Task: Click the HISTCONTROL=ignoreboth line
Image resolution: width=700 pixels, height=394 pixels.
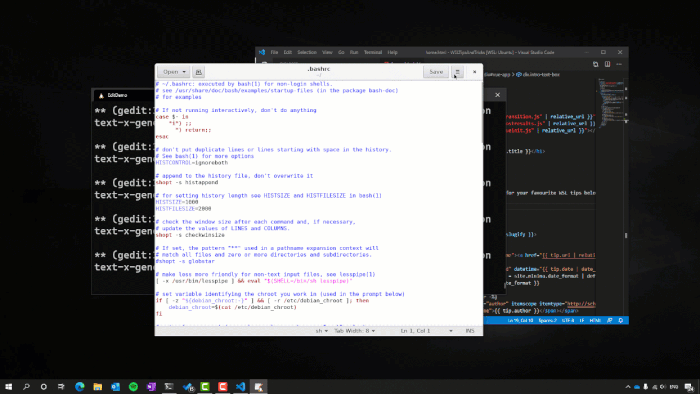Action: pyautogui.click(x=192, y=163)
